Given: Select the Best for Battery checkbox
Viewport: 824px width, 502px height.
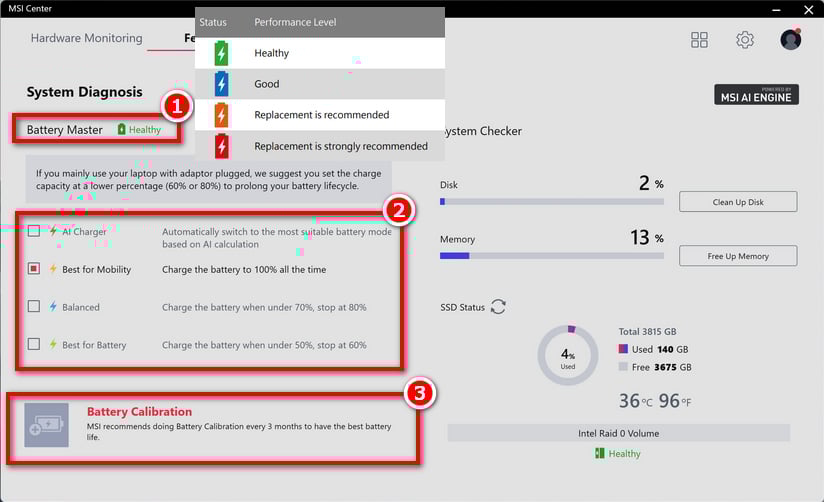Looking at the screenshot, I should tap(34, 344).
